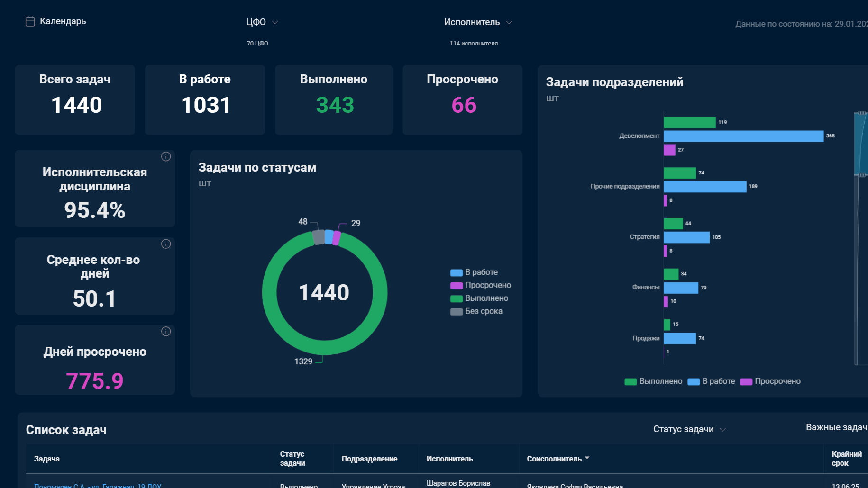The width and height of the screenshot is (868, 488).
Task: Toggle Просрочено legend in status donut
Action: [x=480, y=285]
